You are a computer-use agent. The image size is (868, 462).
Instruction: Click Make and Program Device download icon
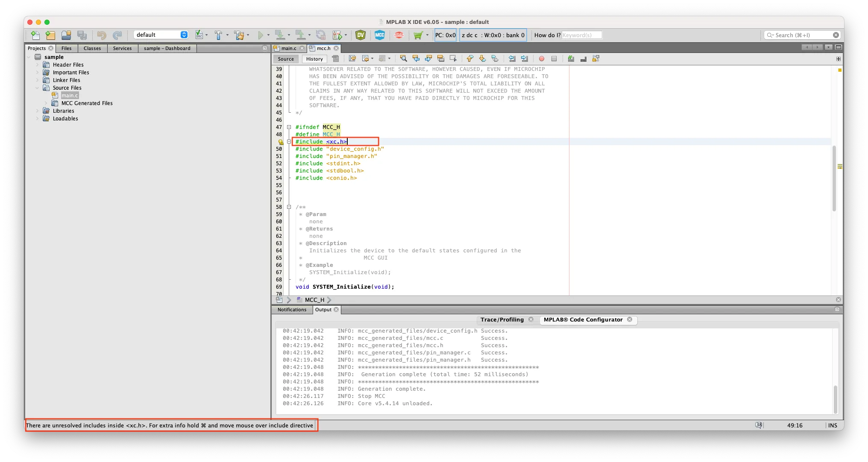coord(280,35)
